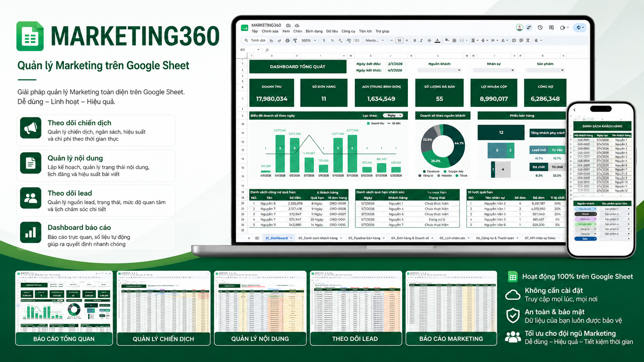The image size is (644, 362).
Task: Click the LỢI NHUẬN GỘP value 8,990,017
Action: 494,99
